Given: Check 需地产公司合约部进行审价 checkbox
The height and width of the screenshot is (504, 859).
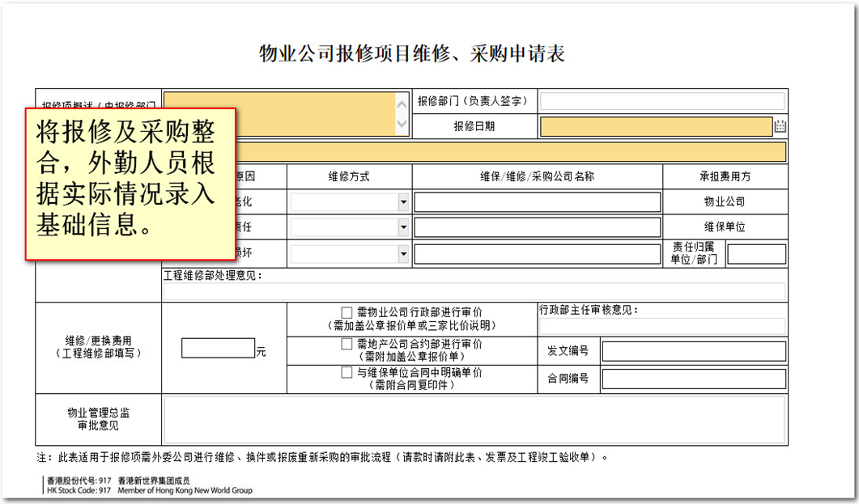Looking at the screenshot, I should (347, 344).
